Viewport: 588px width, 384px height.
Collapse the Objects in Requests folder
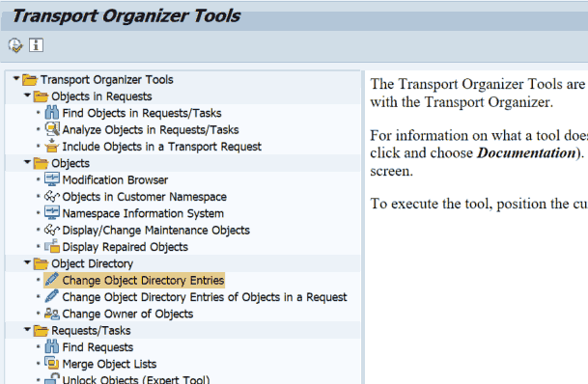tap(27, 96)
